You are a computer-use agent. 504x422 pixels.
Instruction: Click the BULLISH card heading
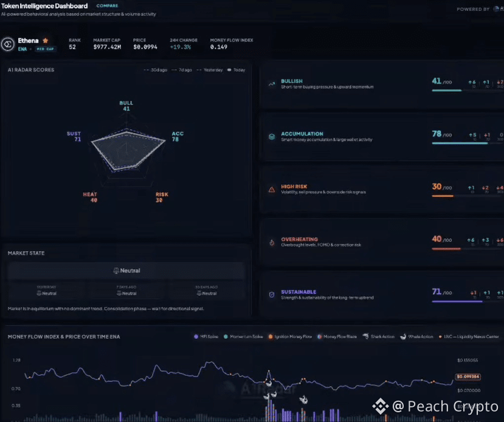(292, 81)
